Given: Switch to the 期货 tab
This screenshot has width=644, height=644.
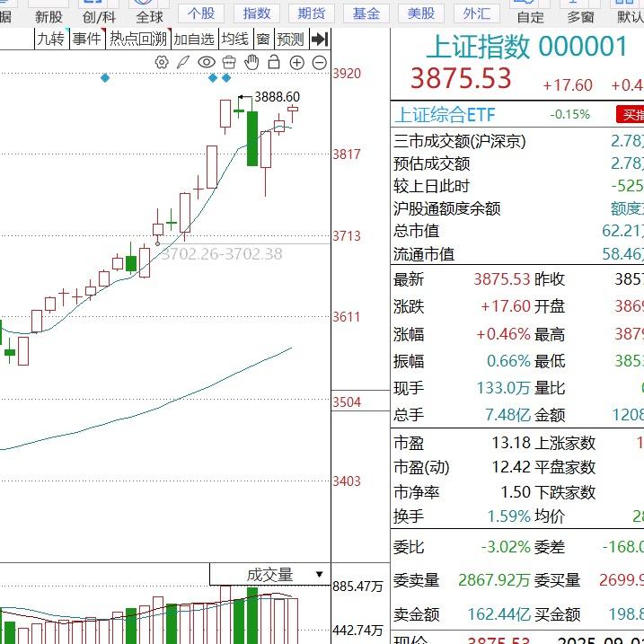Looking at the screenshot, I should tap(312, 13).
